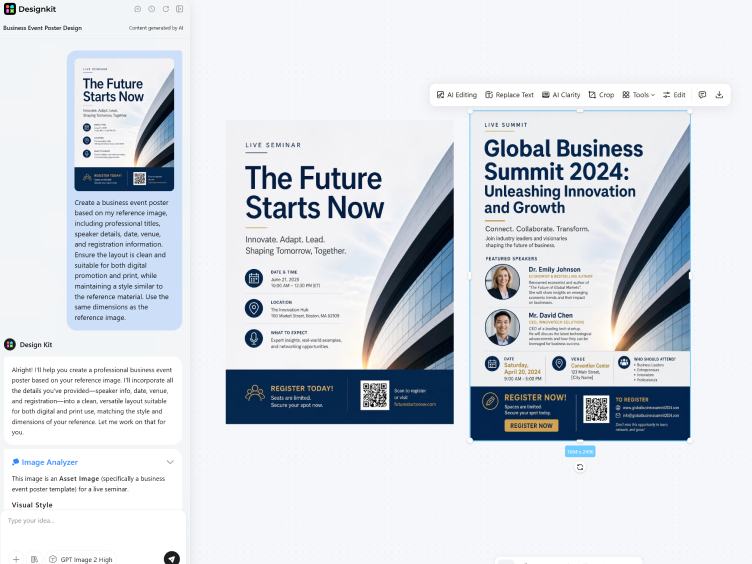Click Mr. David Chen's portrait on the poster

tap(502, 328)
